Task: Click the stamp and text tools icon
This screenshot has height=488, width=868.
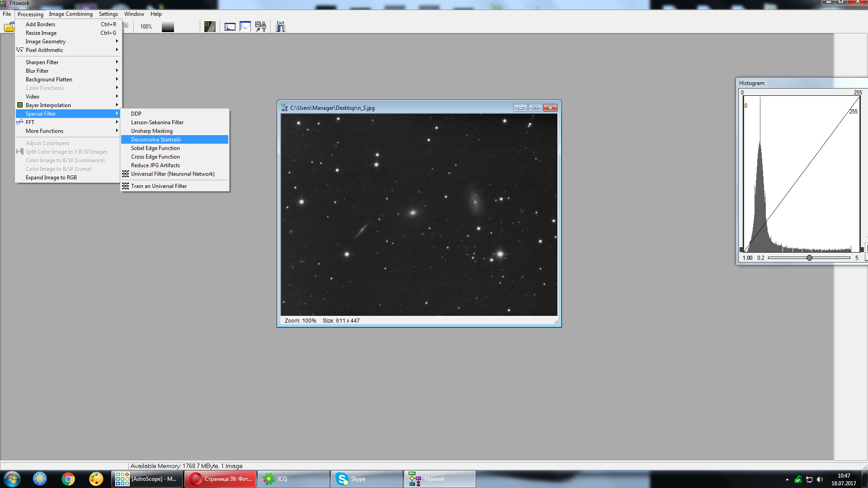Action: click(261, 27)
